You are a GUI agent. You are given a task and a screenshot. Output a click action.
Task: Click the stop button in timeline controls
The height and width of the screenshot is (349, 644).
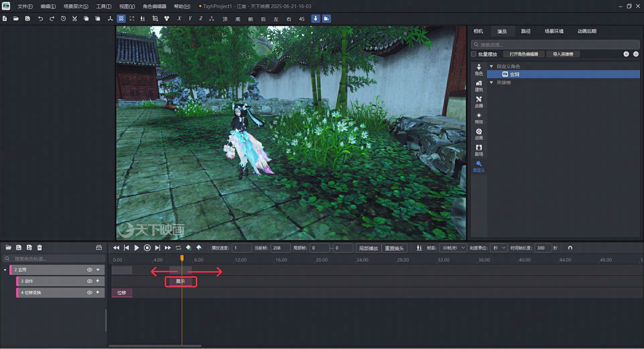pos(147,248)
